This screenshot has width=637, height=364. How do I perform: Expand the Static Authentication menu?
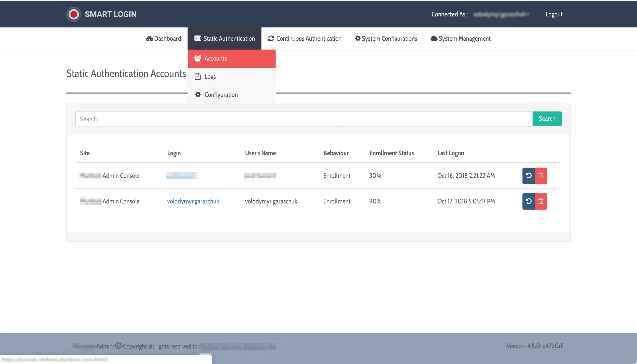(224, 38)
